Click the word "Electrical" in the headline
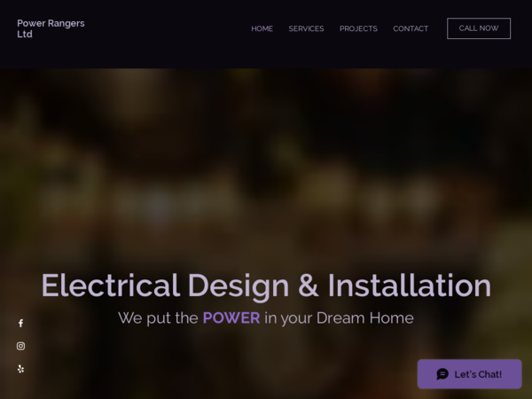Viewport: 532px width, 399px height. (110, 286)
